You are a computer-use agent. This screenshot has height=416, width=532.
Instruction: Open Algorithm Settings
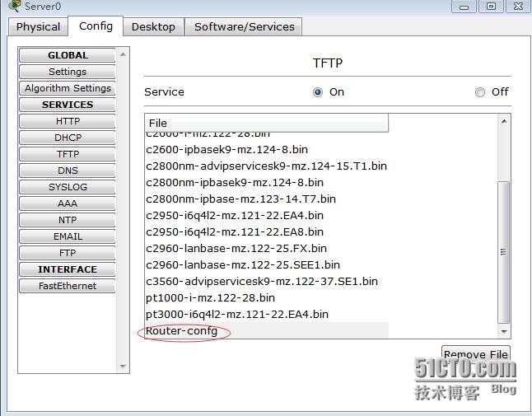[68, 88]
